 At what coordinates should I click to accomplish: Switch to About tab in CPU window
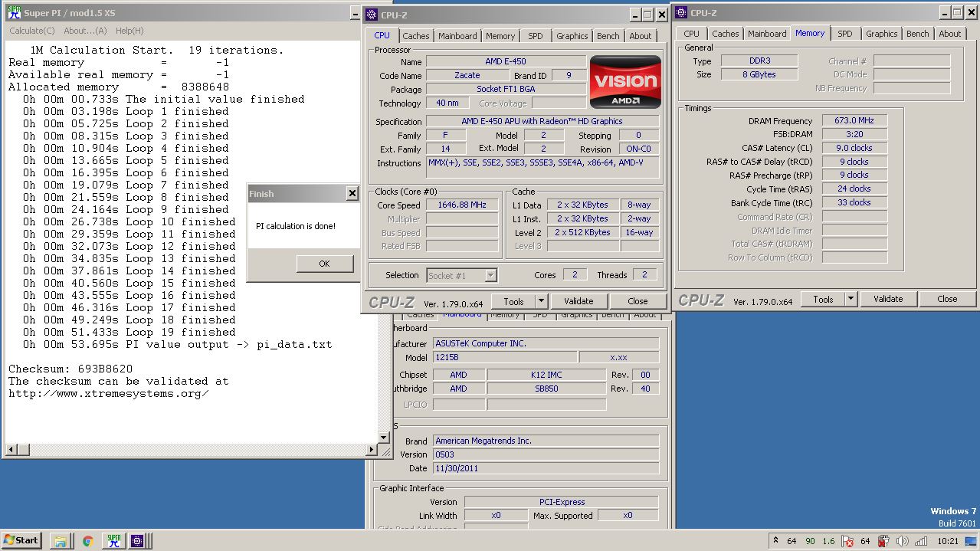pyautogui.click(x=641, y=36)
